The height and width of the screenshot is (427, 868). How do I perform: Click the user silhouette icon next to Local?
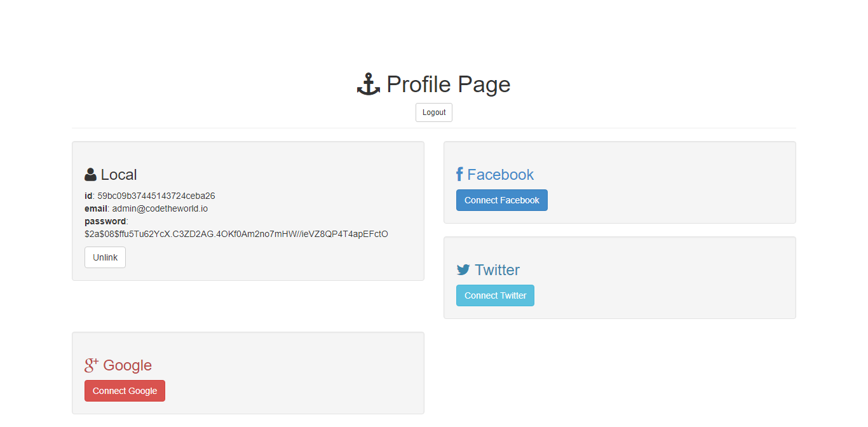pos(90,175)
